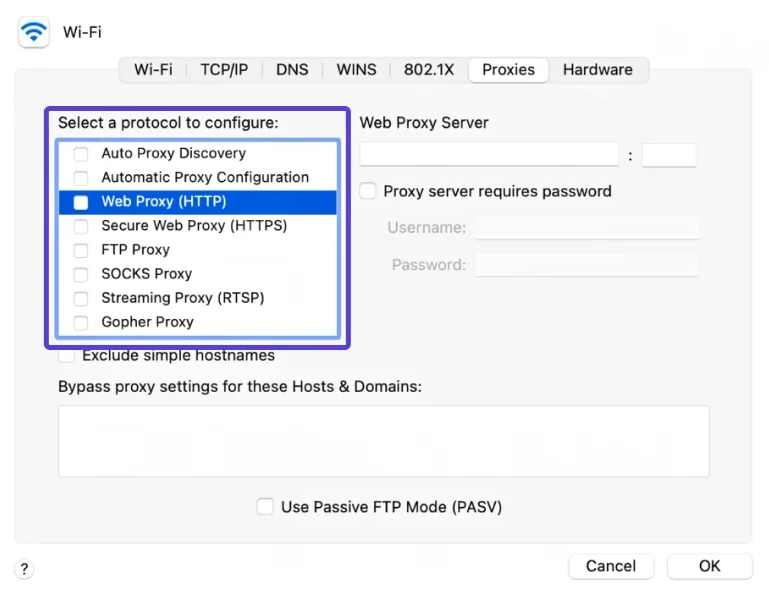Viewport: 769px width, 591px height.
Task: Focus the Bypass proxy settings text area
Action: [x=383, y=441]
